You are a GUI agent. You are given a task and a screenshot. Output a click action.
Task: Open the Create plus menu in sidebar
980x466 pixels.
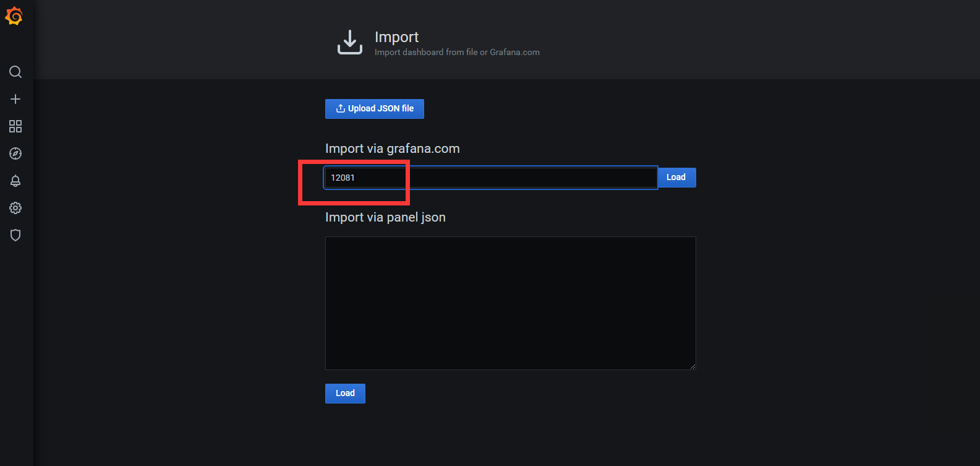pyautogui.click(x=15, y=99)
